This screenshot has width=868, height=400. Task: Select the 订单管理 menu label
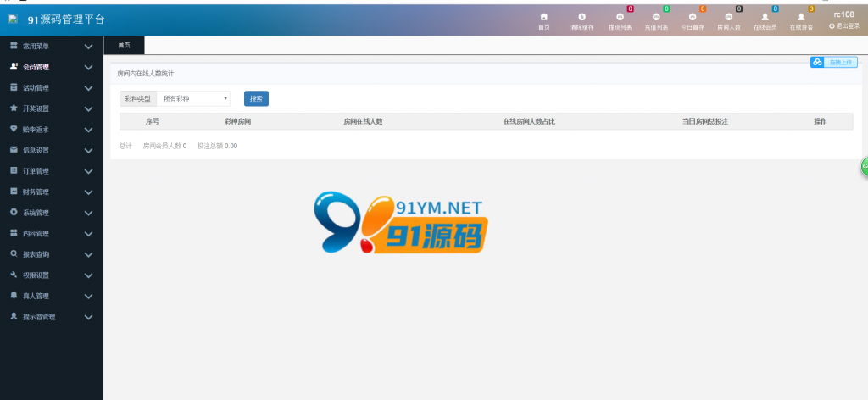pyautogui.click(x=36, y=171)
